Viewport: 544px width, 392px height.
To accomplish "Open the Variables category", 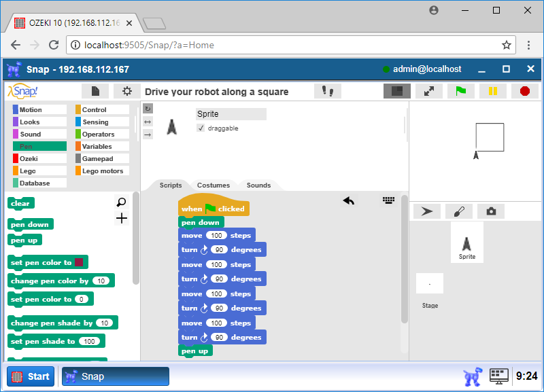I will (103, 146).
